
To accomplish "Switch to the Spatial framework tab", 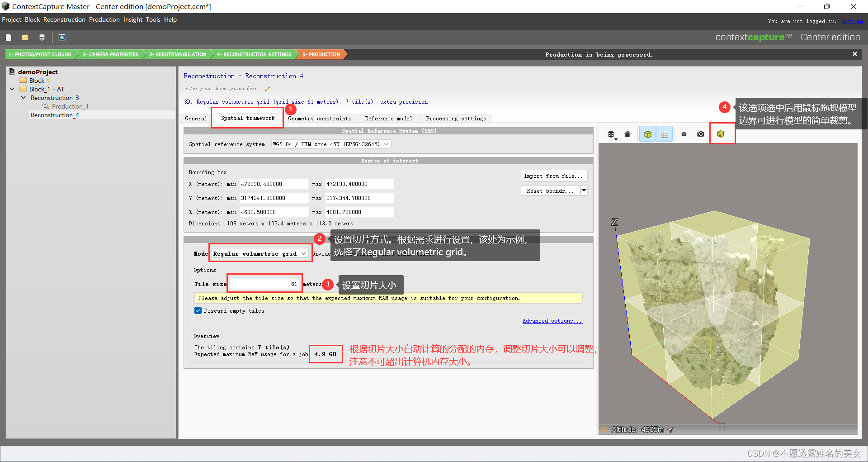I will (x=248, y=118).
